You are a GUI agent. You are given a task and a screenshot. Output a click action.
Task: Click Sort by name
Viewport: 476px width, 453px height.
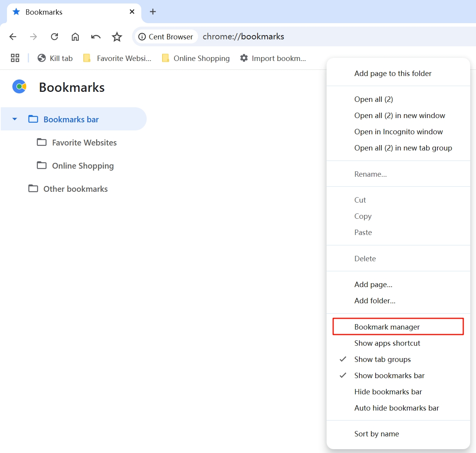(376, 434)
